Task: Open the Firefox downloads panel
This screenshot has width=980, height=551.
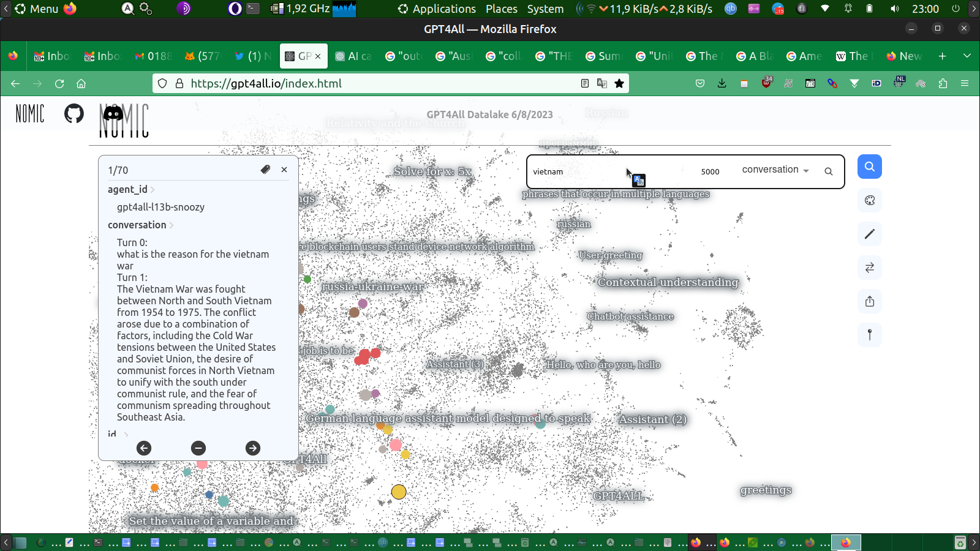Action: pos(722,83)
